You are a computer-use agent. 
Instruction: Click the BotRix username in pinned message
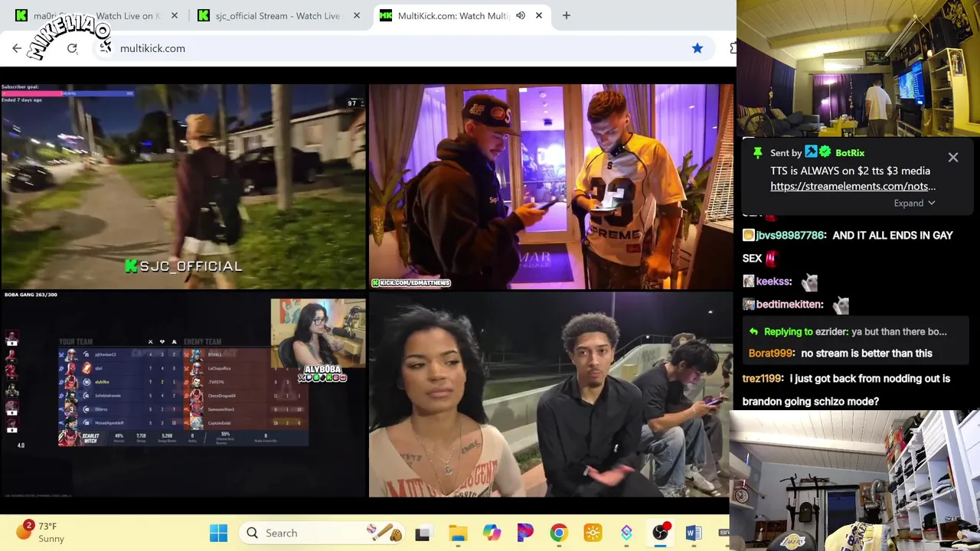[850, 153]
